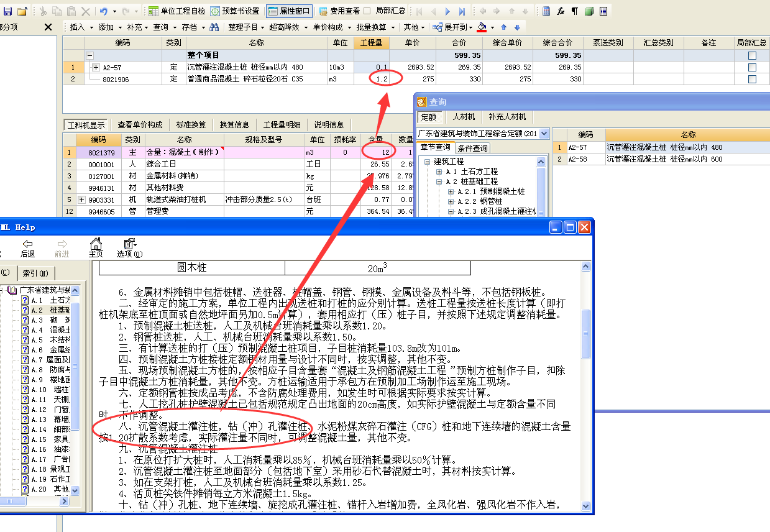Expand the A2-57 item row

click(96, 67)
